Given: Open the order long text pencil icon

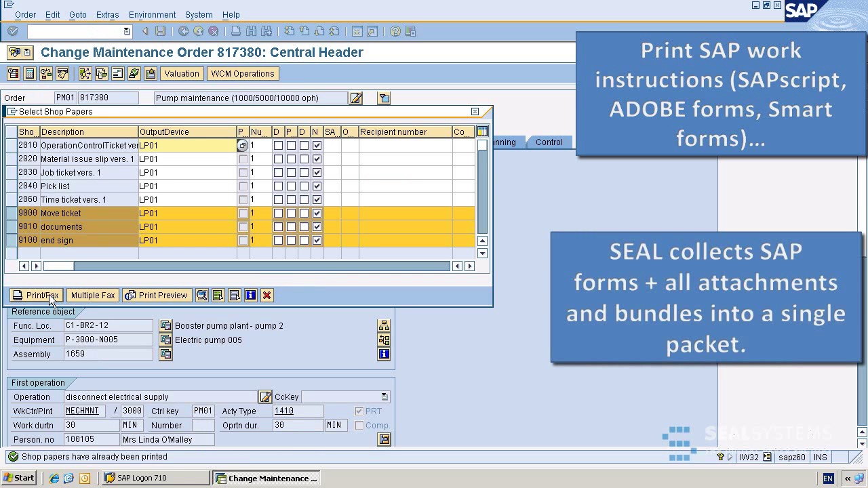Looking at the screenshot, I should [x=355, y=98].
